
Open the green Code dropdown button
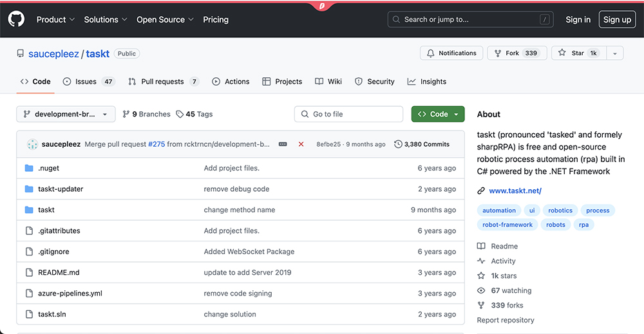[x=438, y=114]
